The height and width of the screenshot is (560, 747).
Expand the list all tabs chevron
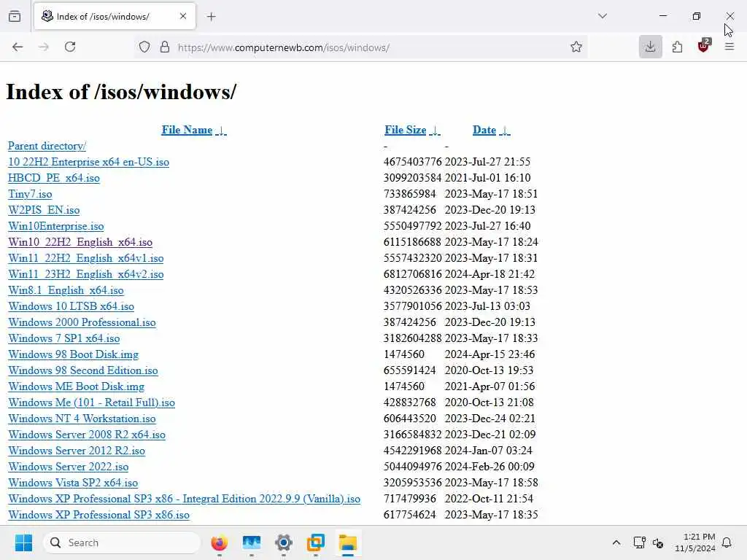(603, 16)
